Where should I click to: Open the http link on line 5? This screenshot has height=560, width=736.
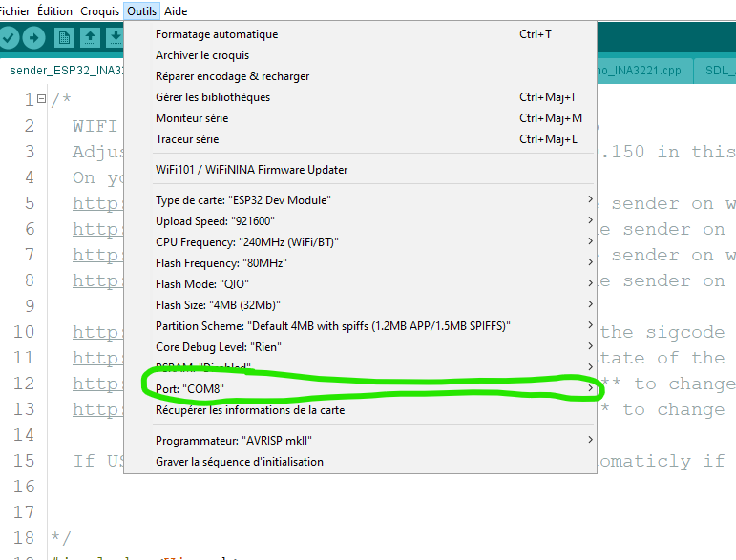point(97,203)
